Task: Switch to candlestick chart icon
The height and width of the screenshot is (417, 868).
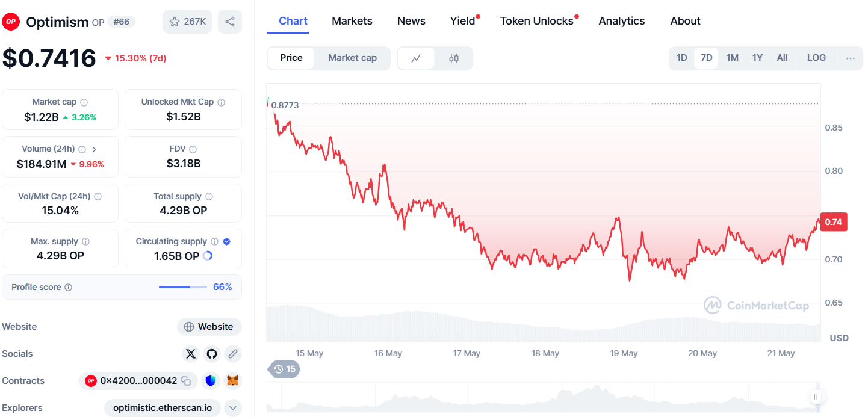Action: tap(454, 58)
